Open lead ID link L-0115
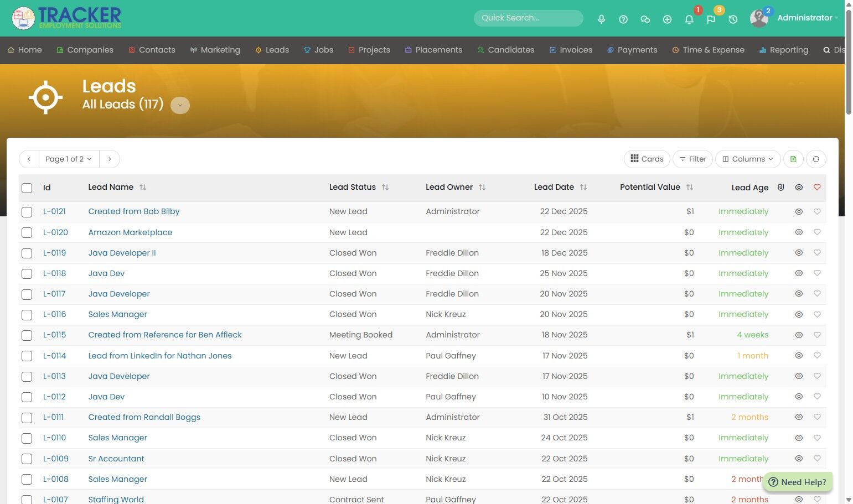Viewport: 853px width, 504px height. click(x=54, y=335)
